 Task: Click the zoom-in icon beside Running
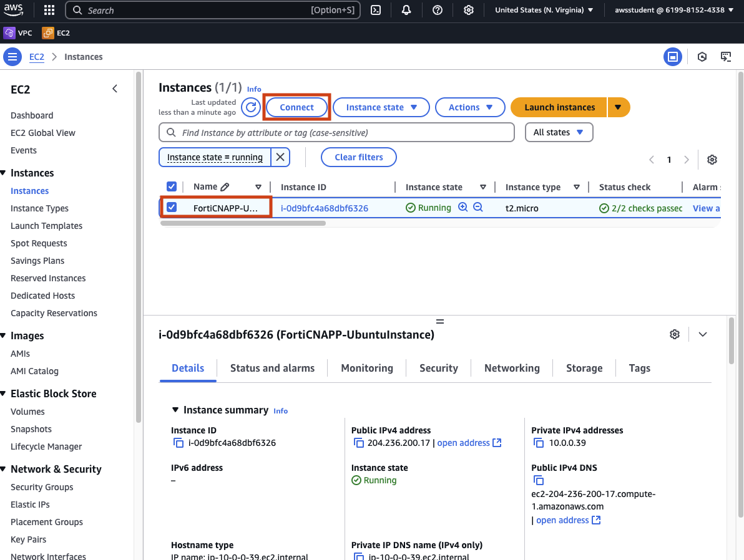[x=463, y=207]
